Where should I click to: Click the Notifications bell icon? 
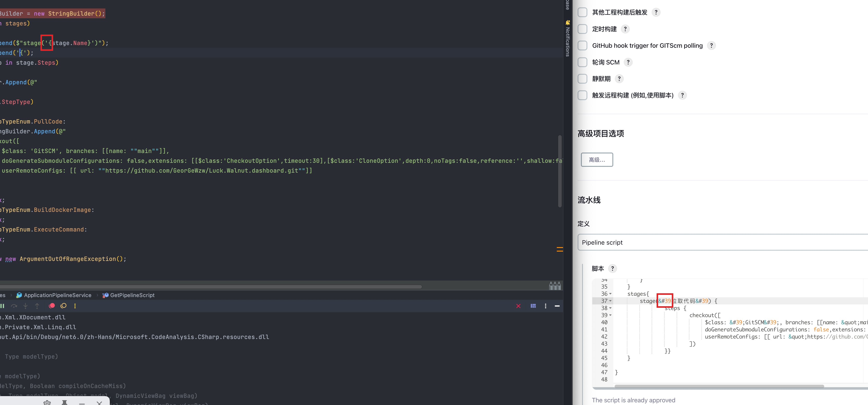568,23
